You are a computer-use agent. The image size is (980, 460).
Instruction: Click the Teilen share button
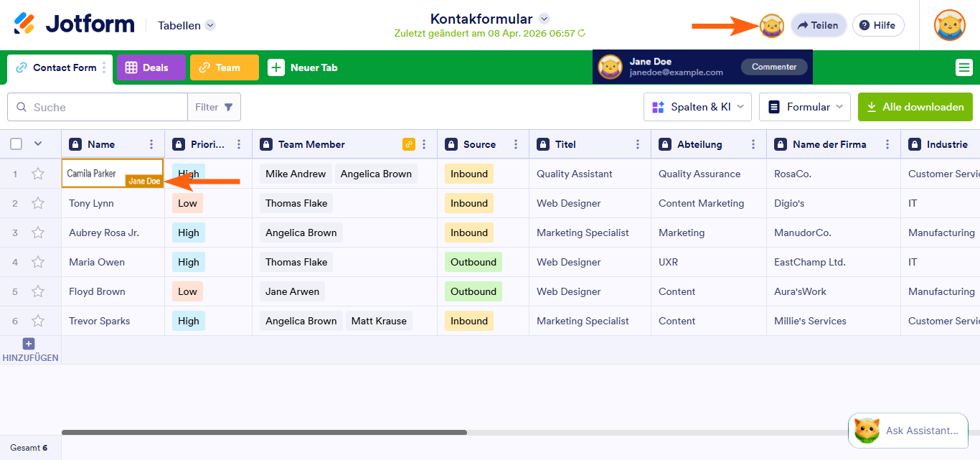point(818,25)
